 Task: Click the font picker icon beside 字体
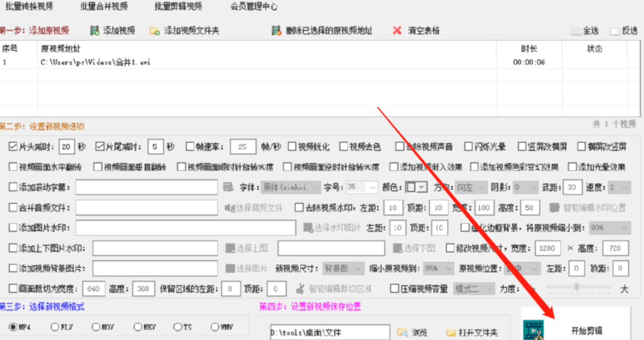pos(228,187)
